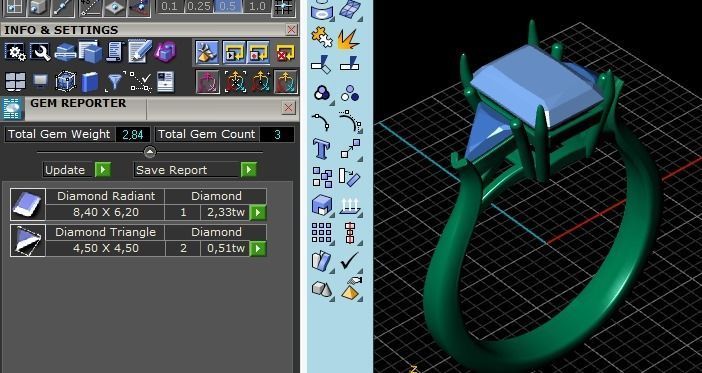The height and width of the screenshot is (373, 702).
Task: Select the Text object tool
Action: (321, 148)
